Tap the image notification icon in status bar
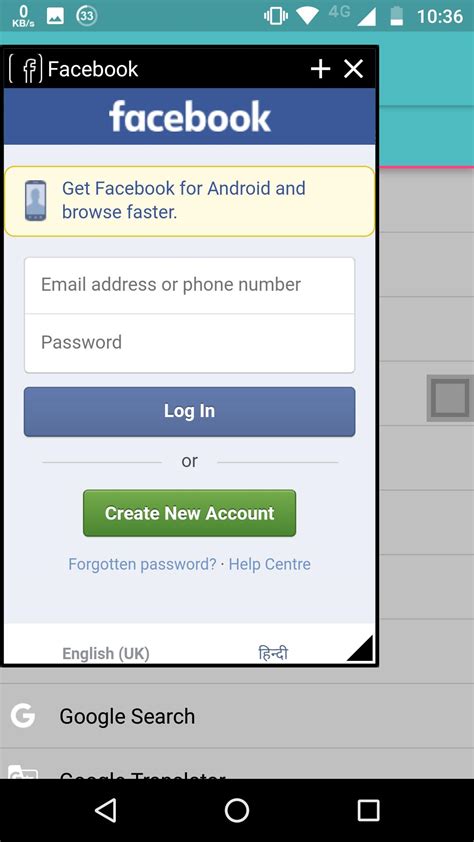The image size is (474, 842). (x=55, y=16)
